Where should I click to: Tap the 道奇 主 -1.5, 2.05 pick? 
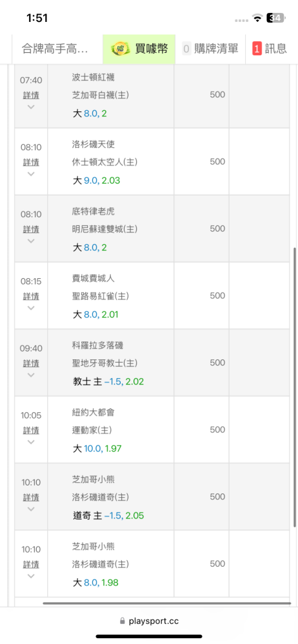108,515
